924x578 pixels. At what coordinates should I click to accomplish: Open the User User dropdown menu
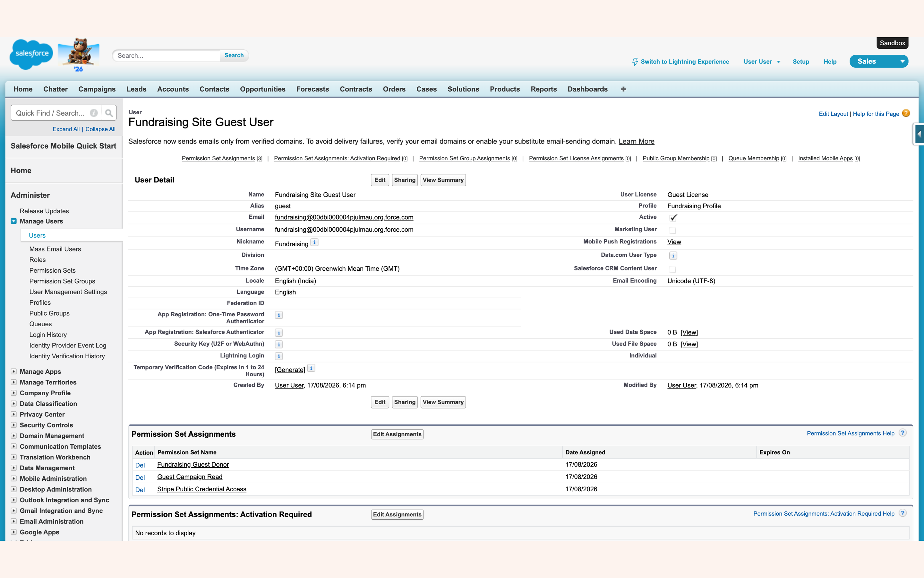[762, 62]
